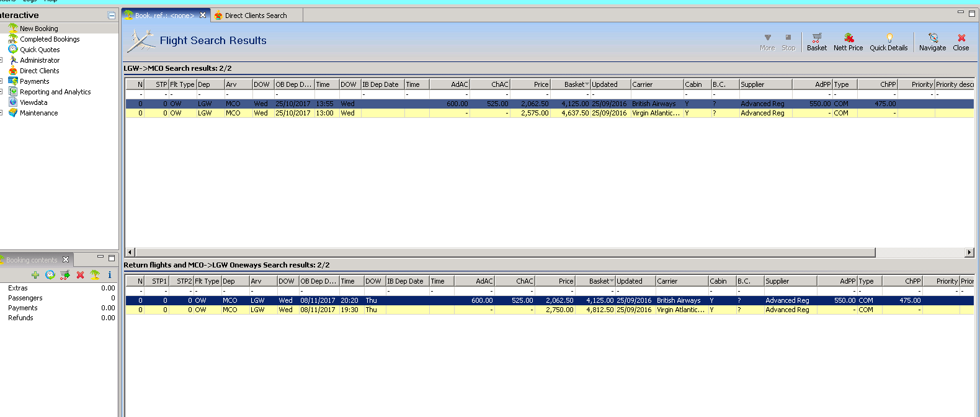Image resolution: width=980 pixels, height=417 pixels.
Task: Click Cabin column header in LGW->MCO results
Action: (697, 84)
